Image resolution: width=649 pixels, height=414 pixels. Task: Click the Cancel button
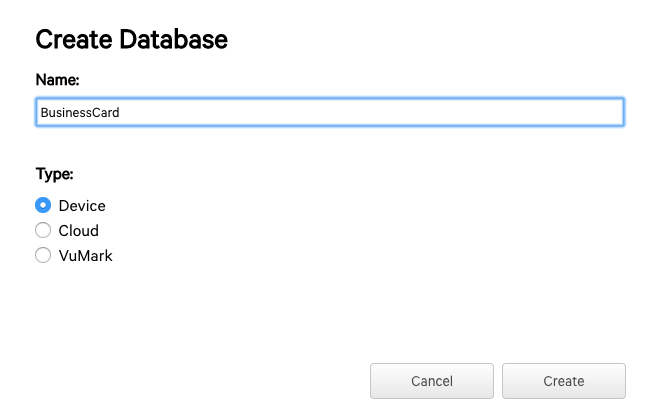[432, 381]
